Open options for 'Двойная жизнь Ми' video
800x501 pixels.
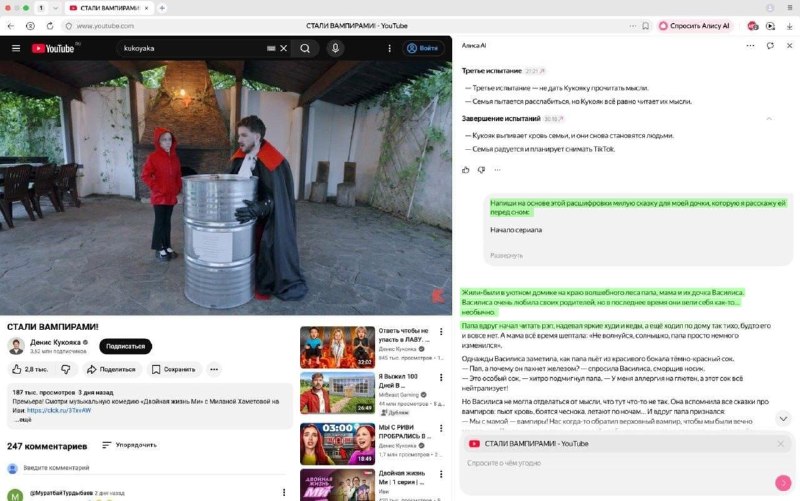(x=441, y=474)
